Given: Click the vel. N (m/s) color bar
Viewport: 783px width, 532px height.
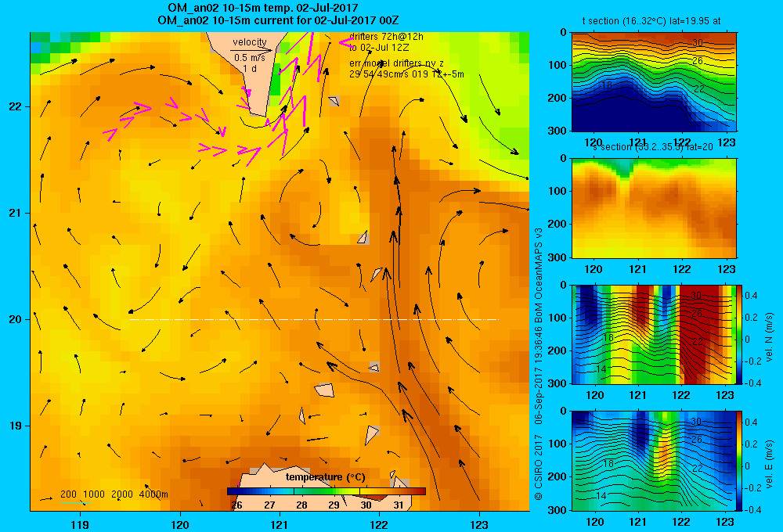Looking at the screenshot, I should pyautogui.click(x=740, y=334).
